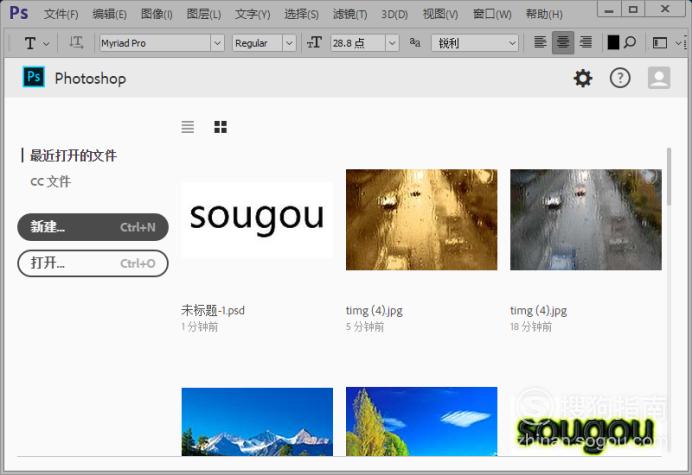Image resolution: width=692 pixels, height=475 pixels.
Task: Close the Photoshop window
Action: (x=666, y=9)
